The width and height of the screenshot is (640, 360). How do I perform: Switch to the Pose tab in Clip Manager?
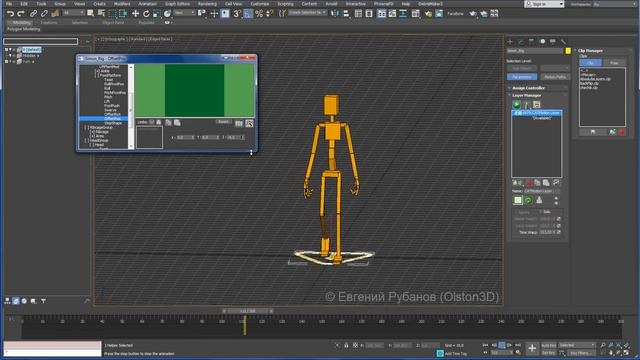614,63
